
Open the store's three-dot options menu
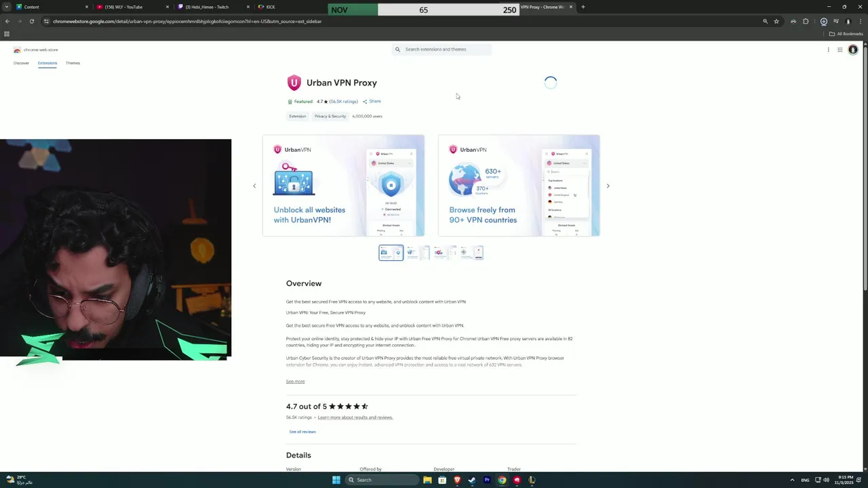[x=828, y=49]
